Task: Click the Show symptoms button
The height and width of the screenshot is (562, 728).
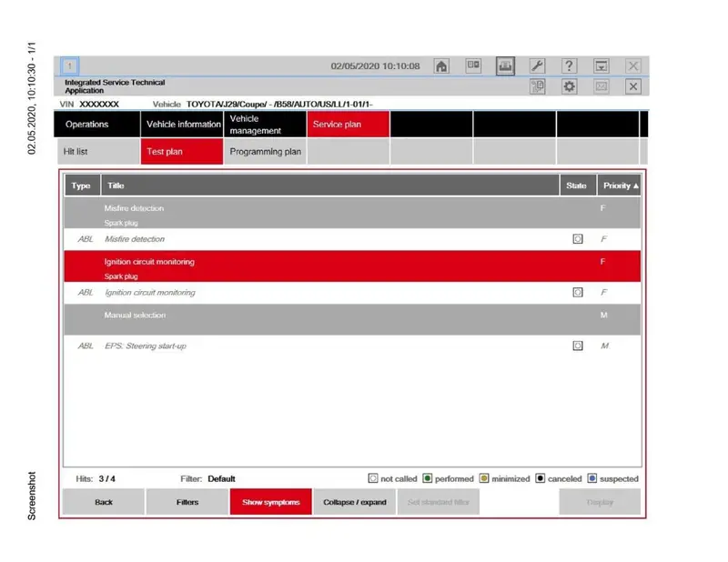Action: coord(270,502)
